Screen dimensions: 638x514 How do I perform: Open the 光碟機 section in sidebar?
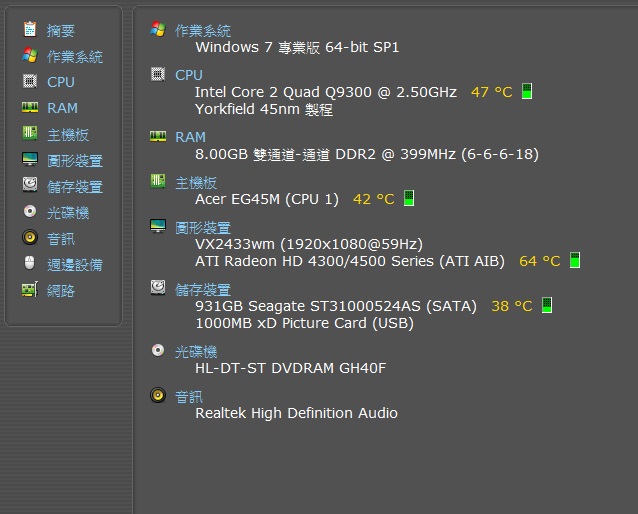tap(68, 212)
